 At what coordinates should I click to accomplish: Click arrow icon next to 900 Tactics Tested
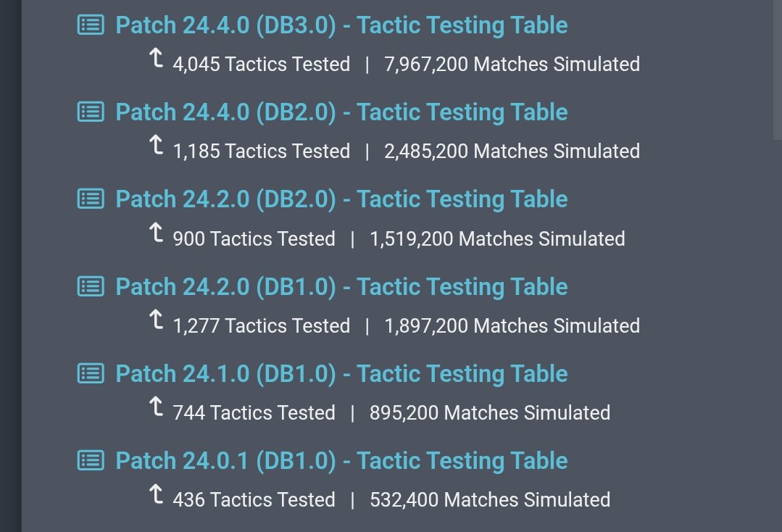[156, 234]
